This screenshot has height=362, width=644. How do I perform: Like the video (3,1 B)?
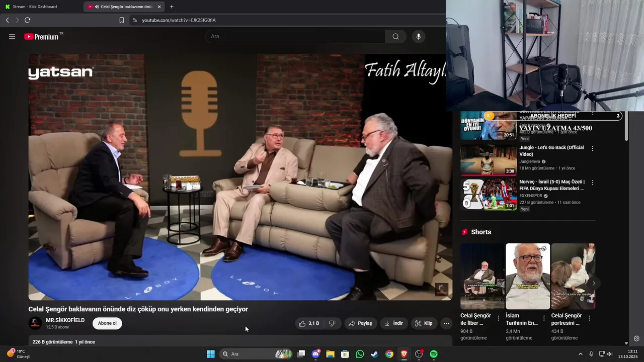tap(309, 323)
